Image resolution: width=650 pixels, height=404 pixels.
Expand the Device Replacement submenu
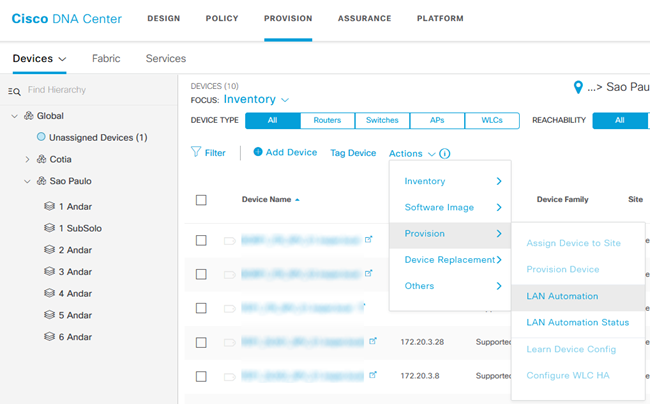pos(450,260)
